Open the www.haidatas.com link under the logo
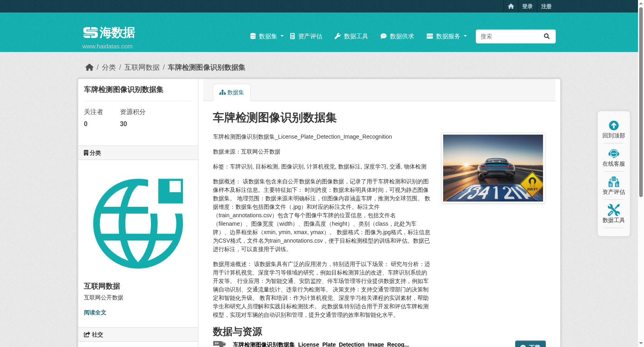This screenshot has width=644, height=347. 107,46
